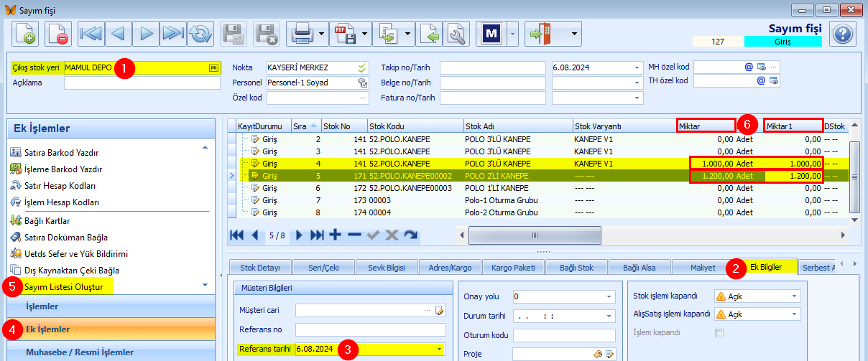
Task: Open the İşlemler panel section
Action: (111, 306)
